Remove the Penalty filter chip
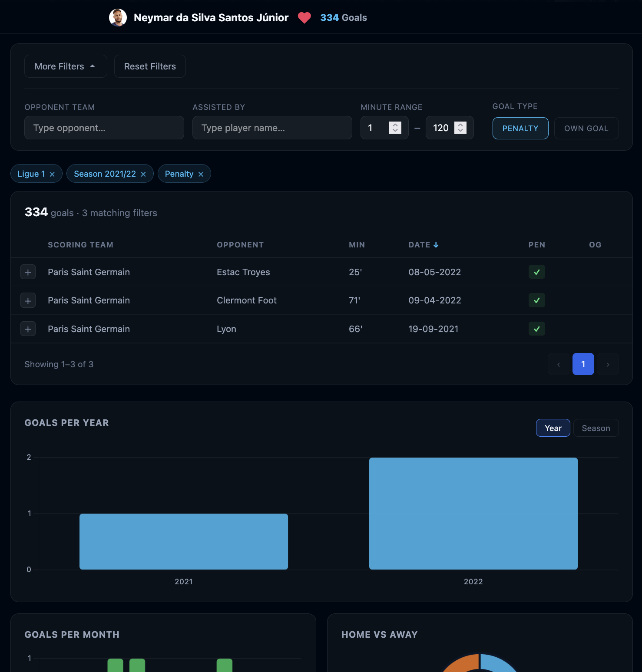 [x=201, y=174]
